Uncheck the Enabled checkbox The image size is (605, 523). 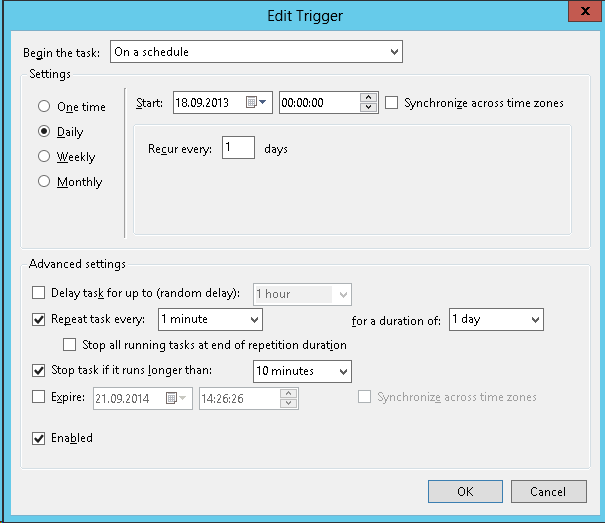coord(39,438)
